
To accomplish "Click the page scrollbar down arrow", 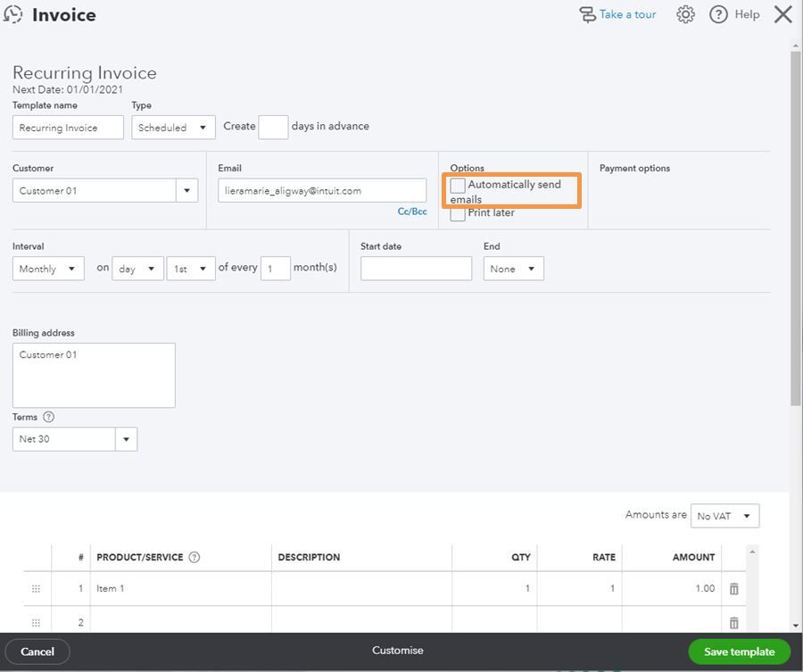I will 795,626.
